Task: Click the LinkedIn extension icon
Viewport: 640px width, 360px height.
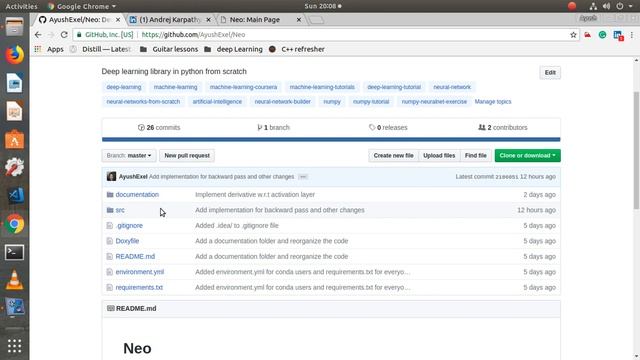Action: (618, 35)
